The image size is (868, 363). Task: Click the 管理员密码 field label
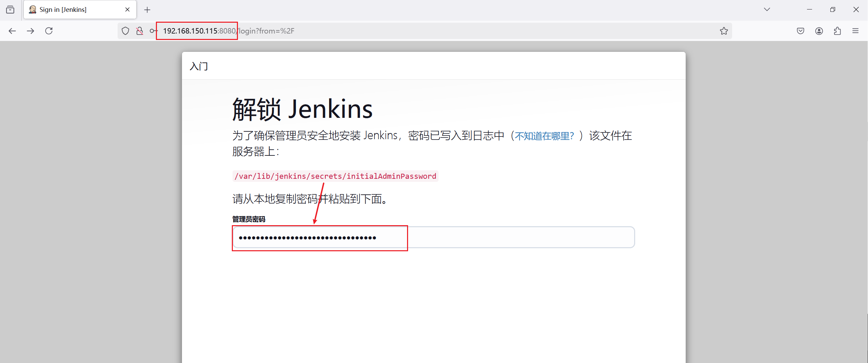pyautogui.click(x=249, y=219)
